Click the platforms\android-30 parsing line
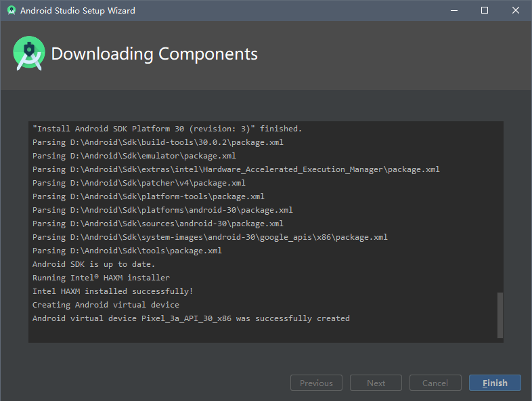 pos(162,210)
